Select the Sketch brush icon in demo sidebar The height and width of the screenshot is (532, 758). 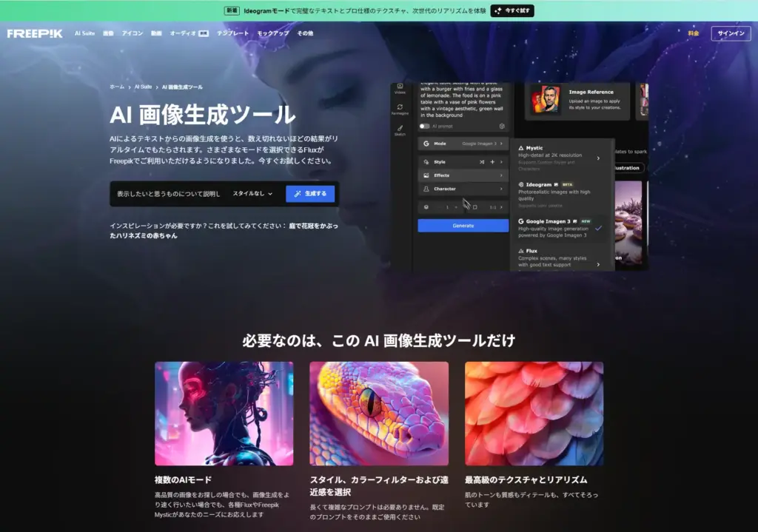click(400, 130)
